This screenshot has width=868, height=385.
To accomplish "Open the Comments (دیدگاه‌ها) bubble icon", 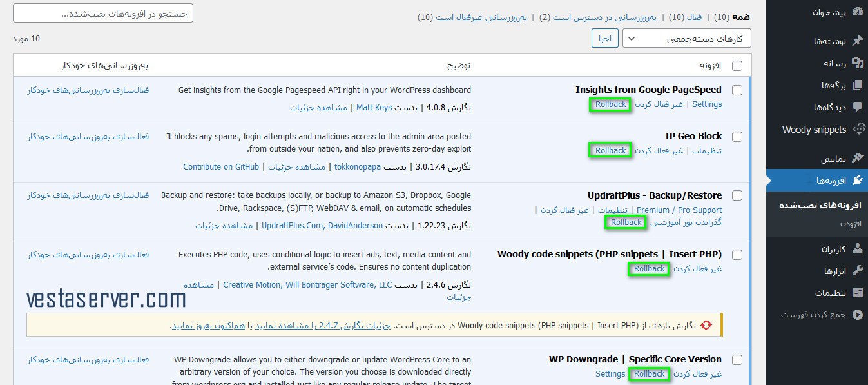I will [857, 107].
